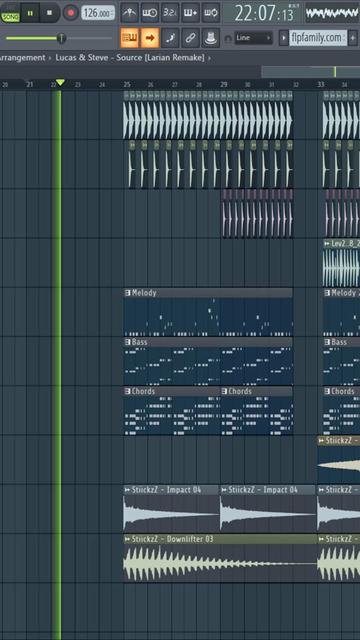Open Bass clip menu icon at bar 25

click(127, 342)
